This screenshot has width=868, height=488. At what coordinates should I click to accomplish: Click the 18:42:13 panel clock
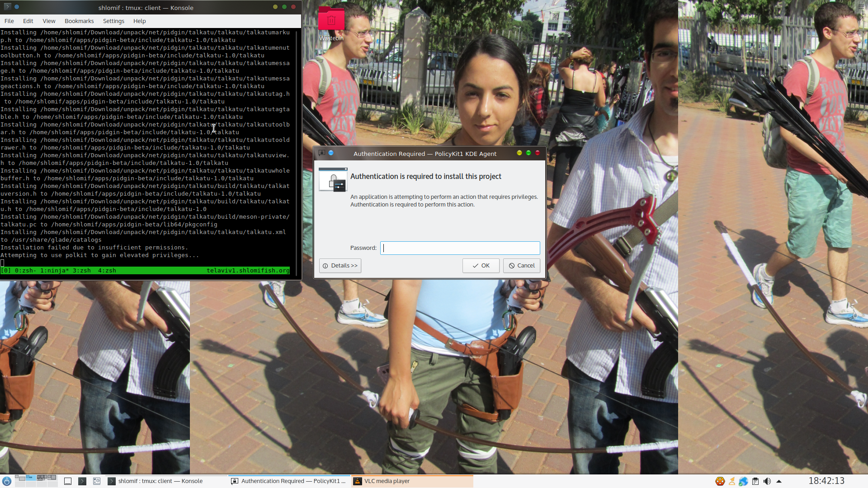[x=826, y=481]
